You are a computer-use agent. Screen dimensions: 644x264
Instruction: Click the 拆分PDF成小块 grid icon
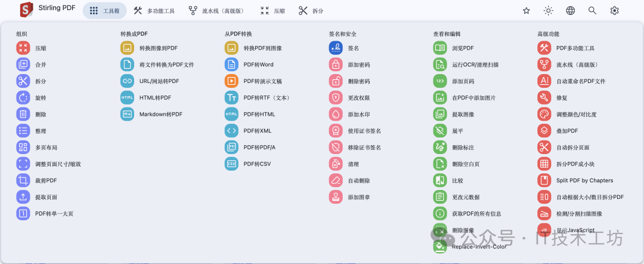[544, 164]
